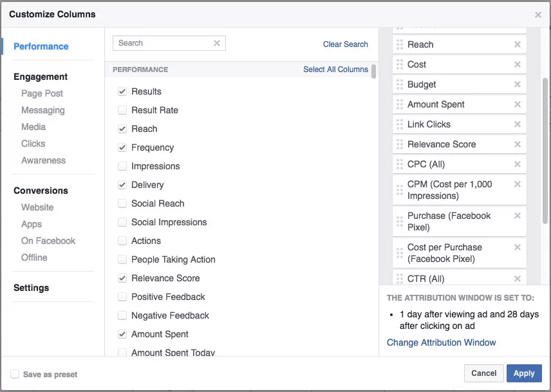Enable the Impressions checkbox
Viewport: 551px width, 392px height.
pos(122,166)
